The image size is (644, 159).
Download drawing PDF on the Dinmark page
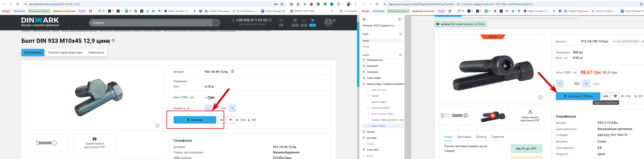click(x=95, y=143)
